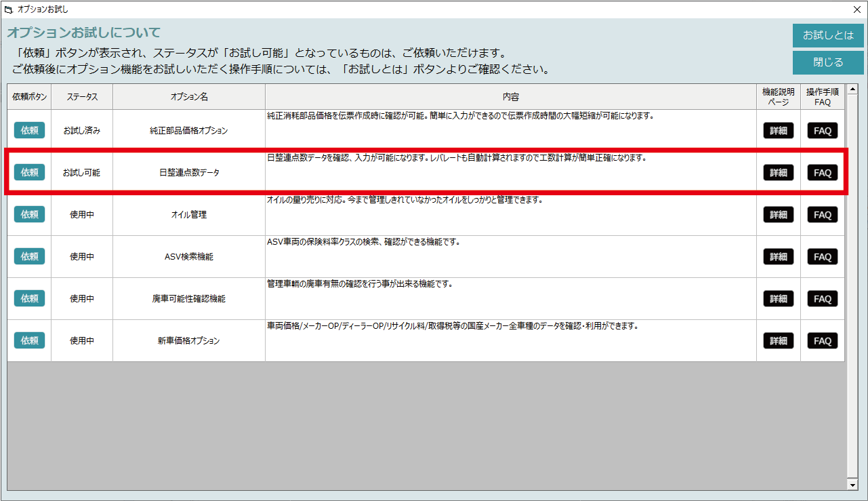Select the 廃車可能性確認機能 name cell
868x501 pixels.
click(x=189, y=299)
